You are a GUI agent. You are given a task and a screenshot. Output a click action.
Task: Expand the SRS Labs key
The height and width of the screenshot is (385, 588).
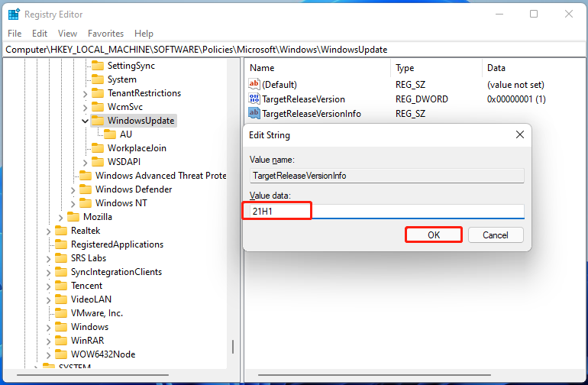point(48,258)
